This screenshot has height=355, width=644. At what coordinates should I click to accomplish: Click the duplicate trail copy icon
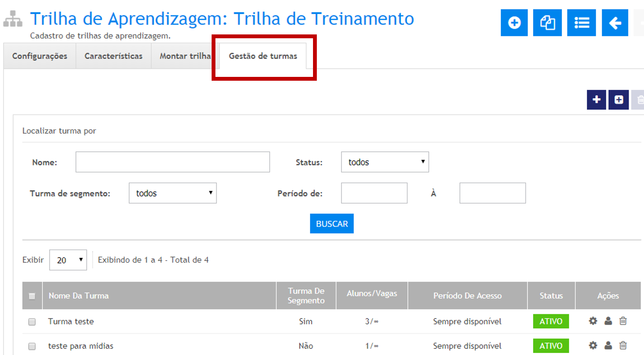547,23
